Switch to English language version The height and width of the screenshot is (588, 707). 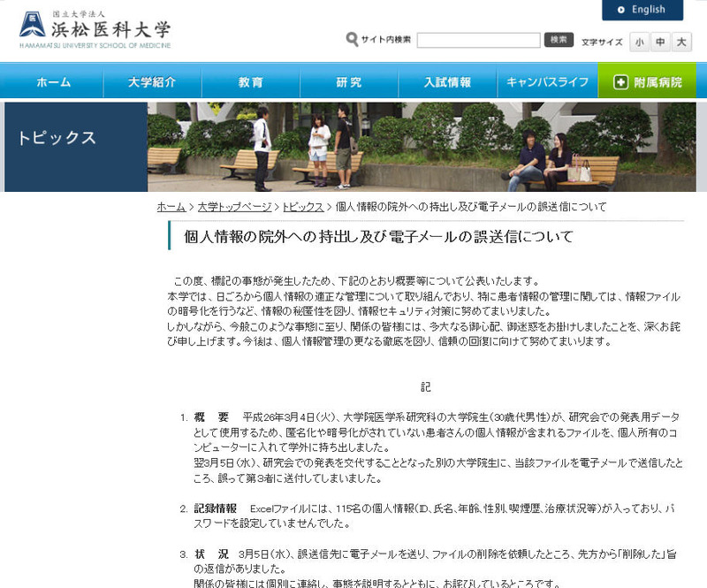642,10
